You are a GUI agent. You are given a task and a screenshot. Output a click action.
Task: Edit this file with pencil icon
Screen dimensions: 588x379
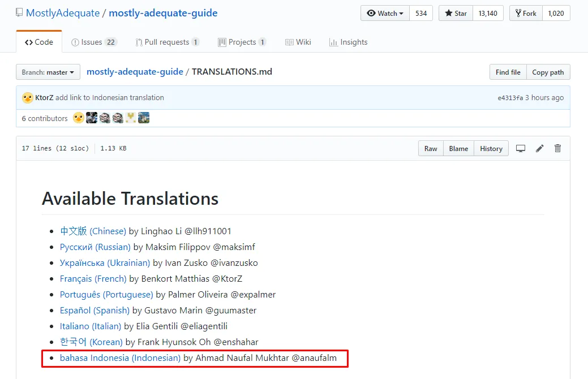pos(540,148)
